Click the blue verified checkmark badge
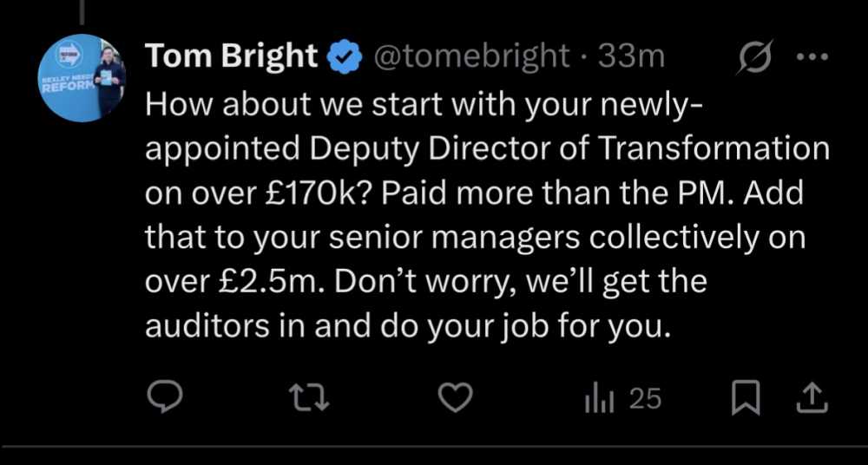868x465 pixels. pyautogui.click(x=345, y=57)
